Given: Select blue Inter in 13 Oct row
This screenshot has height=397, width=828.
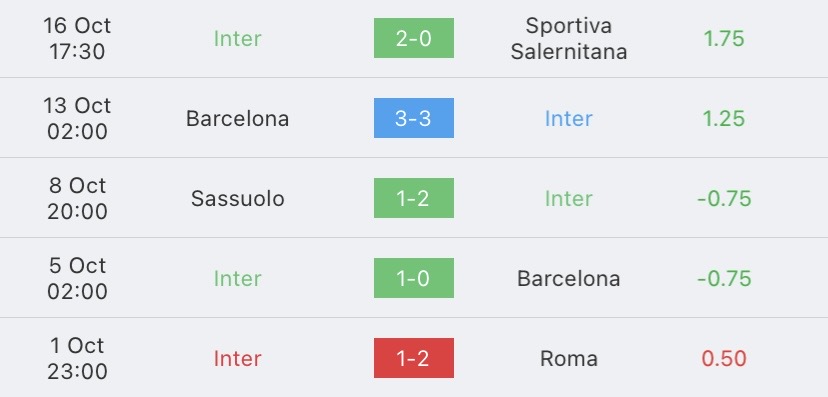Looking at the screenshot, I should (569, 118).
